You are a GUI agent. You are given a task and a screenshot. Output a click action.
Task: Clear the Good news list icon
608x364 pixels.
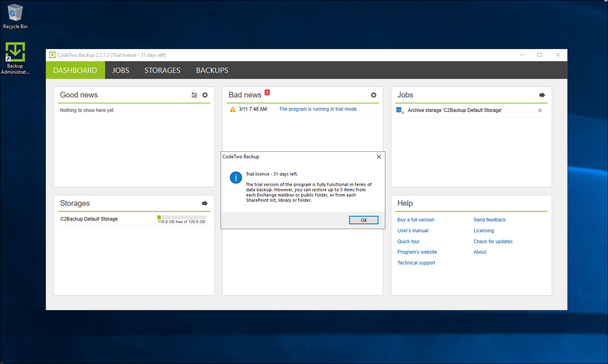point(194,95)
